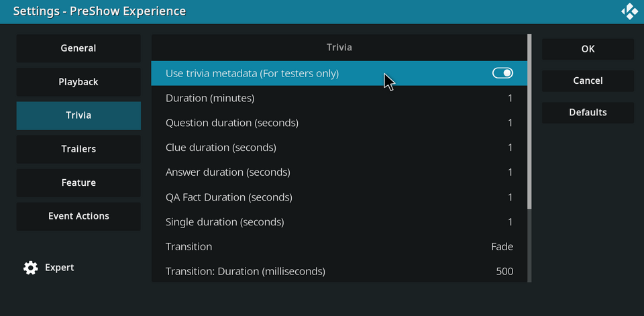Image resolution: width=644 pixels, height=316 pixels.
Task: Click the Expert settings level gear icon
Action: (x=31, y=268)
